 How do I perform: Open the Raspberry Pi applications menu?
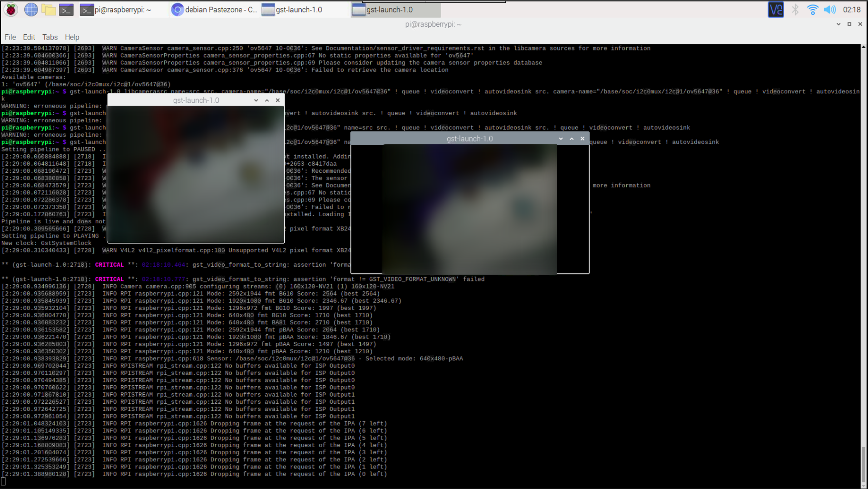coord(10,9)
